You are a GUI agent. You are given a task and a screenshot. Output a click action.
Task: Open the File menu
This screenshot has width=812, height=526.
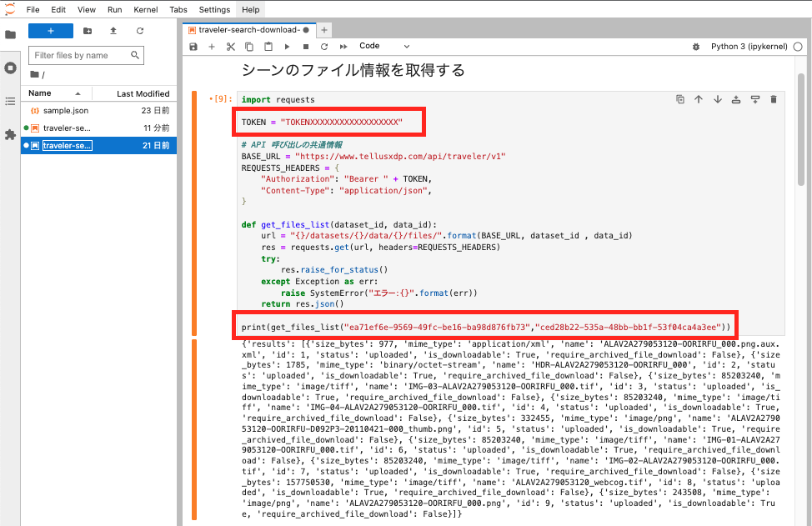click(x=33, y=9)
